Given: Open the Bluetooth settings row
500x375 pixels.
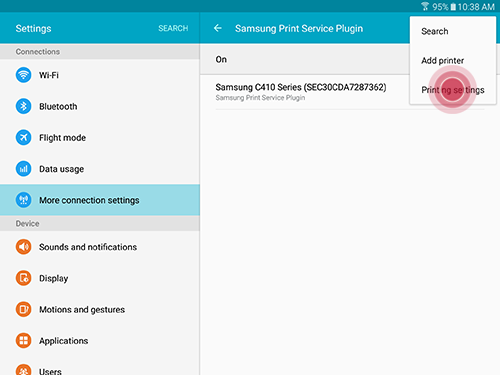Looking at the screenshot, I should (100, 106).
